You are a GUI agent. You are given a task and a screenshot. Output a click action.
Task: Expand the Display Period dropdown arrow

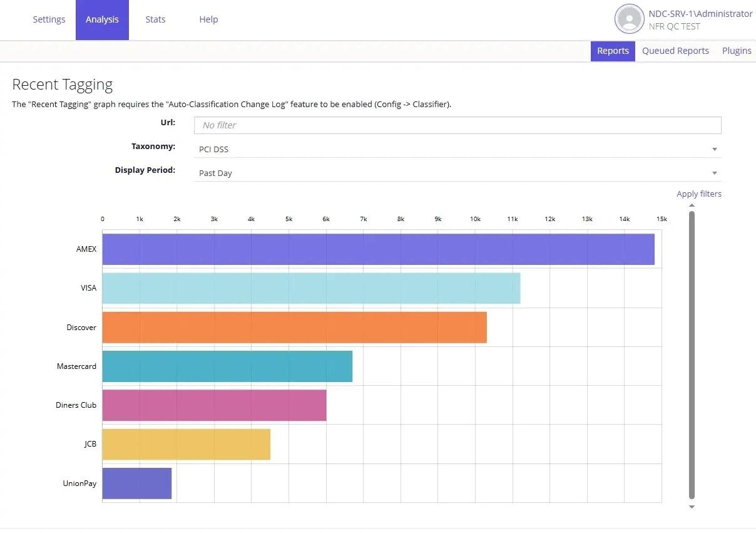(x=714, y=173)
